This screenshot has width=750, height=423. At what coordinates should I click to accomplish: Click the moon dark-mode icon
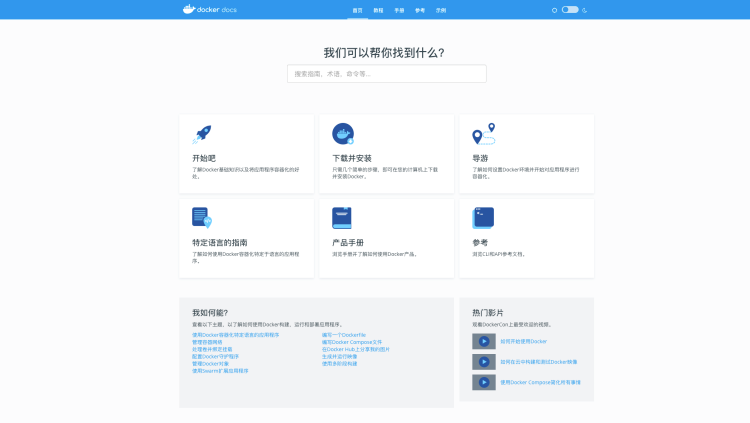pyautogui.click(x=585, y=10)
